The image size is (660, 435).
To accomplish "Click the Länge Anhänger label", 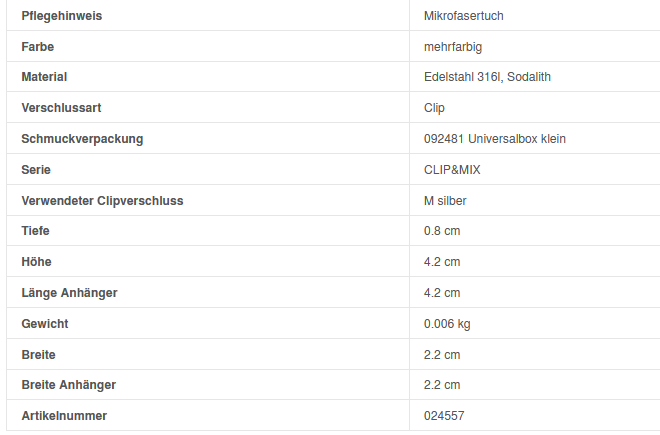I will (68, 293).
